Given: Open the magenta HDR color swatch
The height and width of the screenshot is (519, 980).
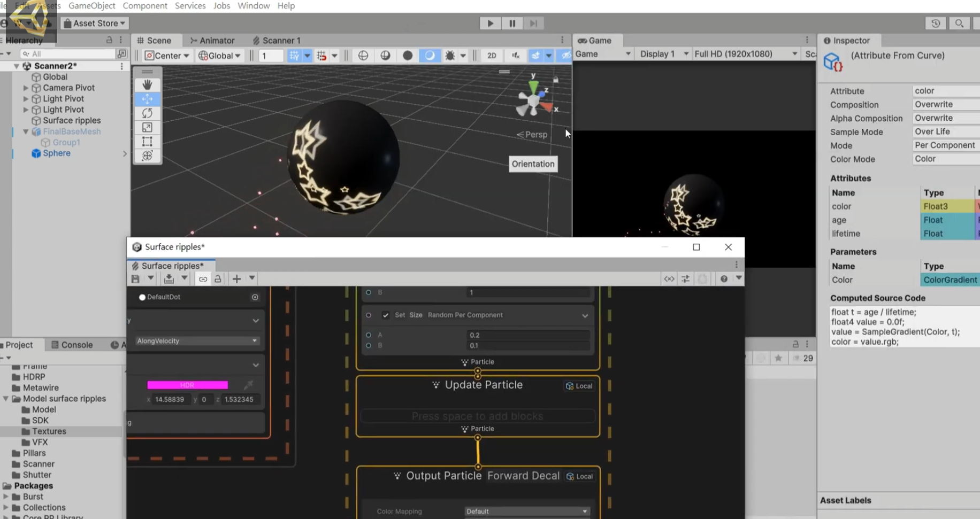Looking at the screenshot, I should coord(187,385).
